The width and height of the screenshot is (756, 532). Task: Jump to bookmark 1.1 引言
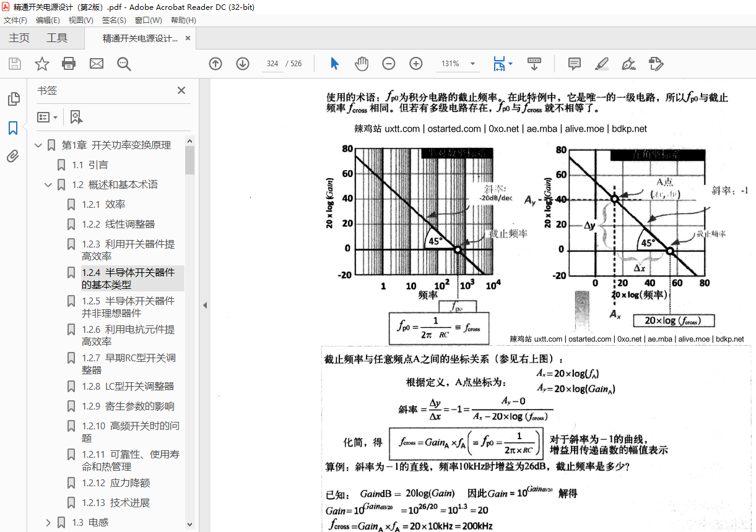(x=90, y=165)
